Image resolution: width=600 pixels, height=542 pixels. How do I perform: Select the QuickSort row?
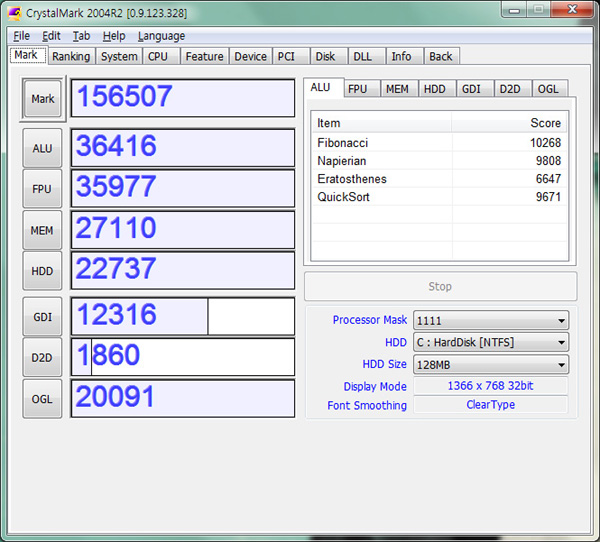439,197
